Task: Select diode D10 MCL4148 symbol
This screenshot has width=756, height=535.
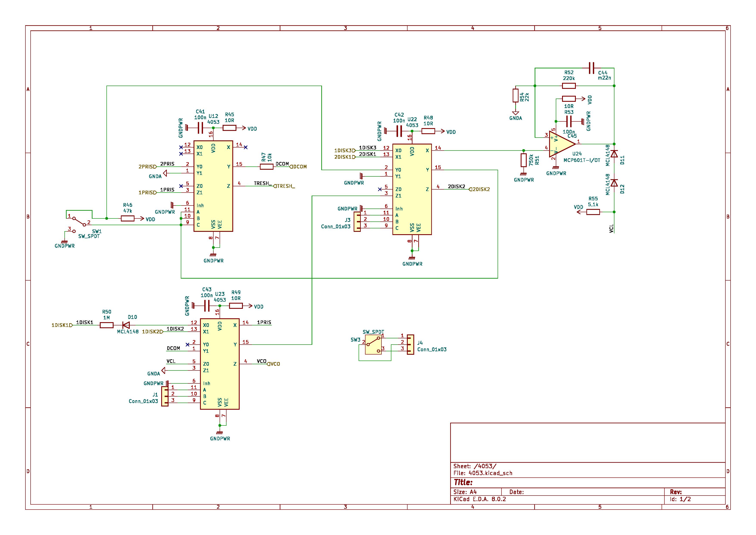Action: (x=126, y=325)
